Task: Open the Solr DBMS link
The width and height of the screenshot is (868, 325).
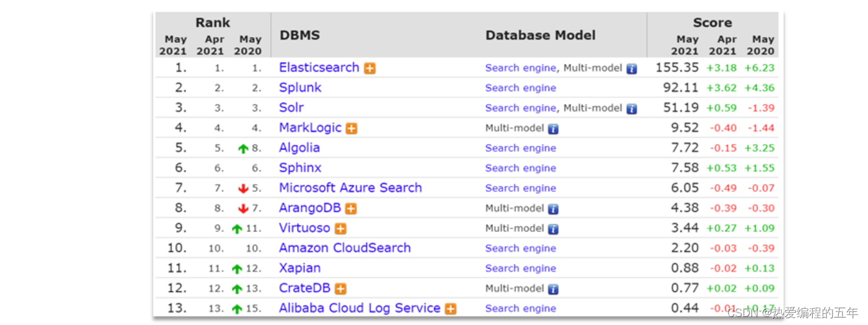Action: click(291, 107)
